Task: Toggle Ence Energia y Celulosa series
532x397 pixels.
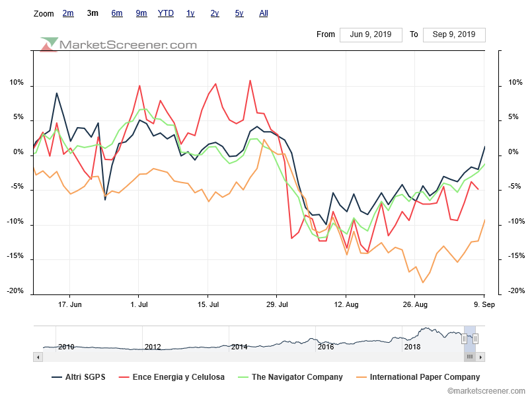Action: tap(172, 377)
